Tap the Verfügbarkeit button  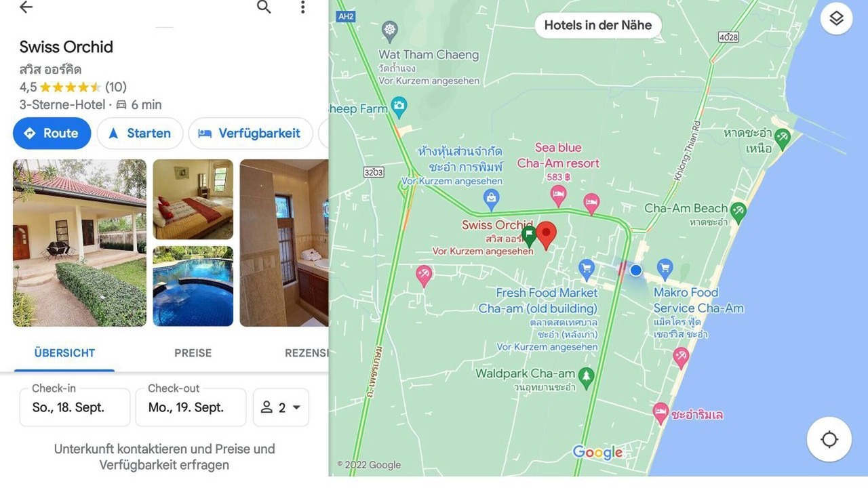[250, 134]
